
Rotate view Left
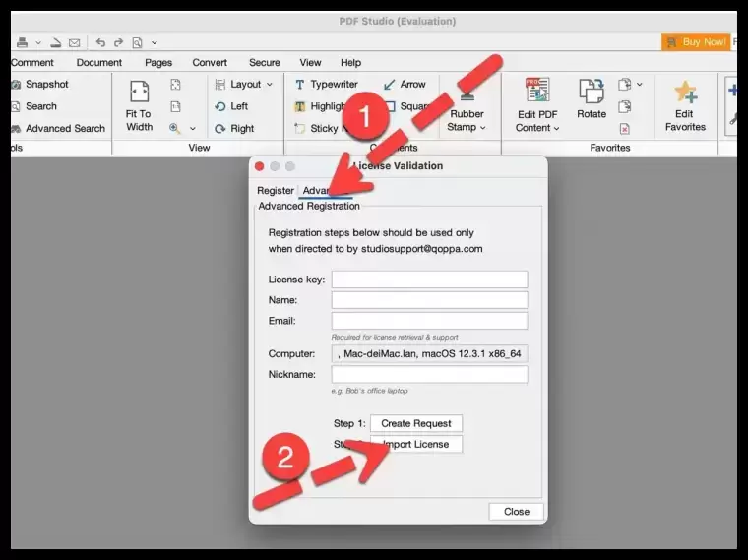point(231,106)
